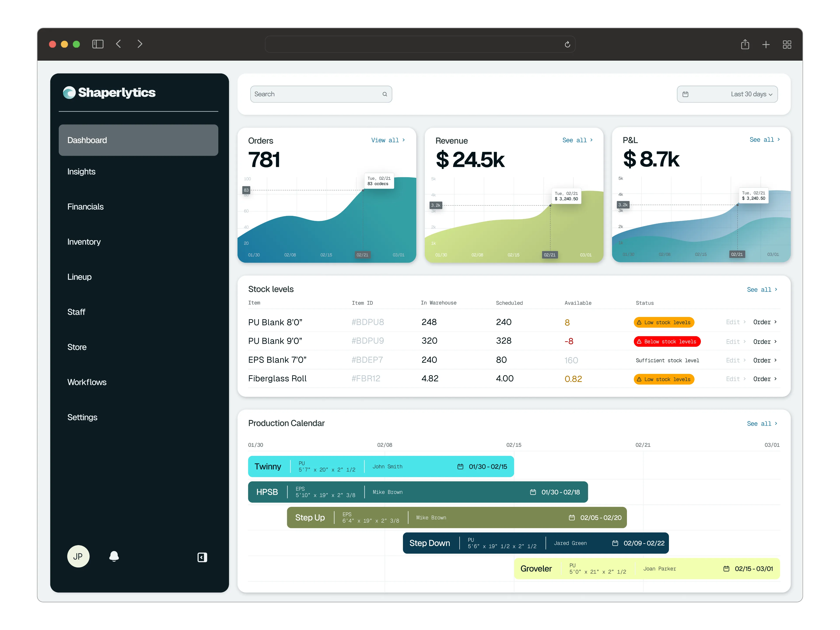
Task: Open Twinny production bar
Action: [381, 466]
